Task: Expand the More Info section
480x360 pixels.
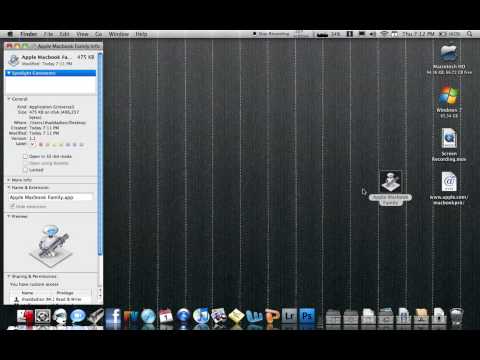Action: tap(9, 180)
